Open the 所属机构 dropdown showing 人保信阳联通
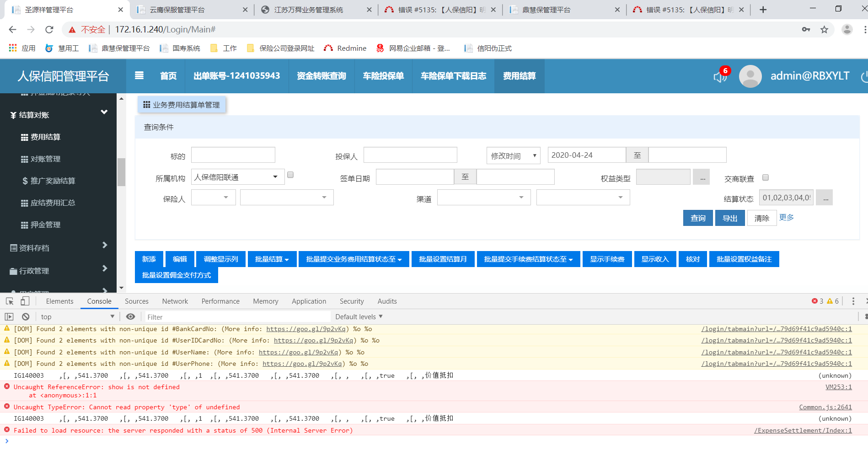 coord(237,177)
